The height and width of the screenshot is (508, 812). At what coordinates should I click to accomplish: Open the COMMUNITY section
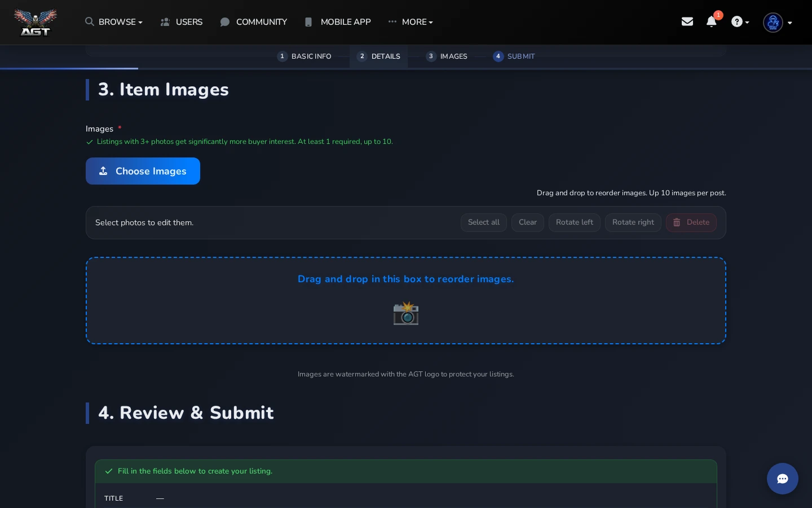pyautogui.click(x=254, y=22)
